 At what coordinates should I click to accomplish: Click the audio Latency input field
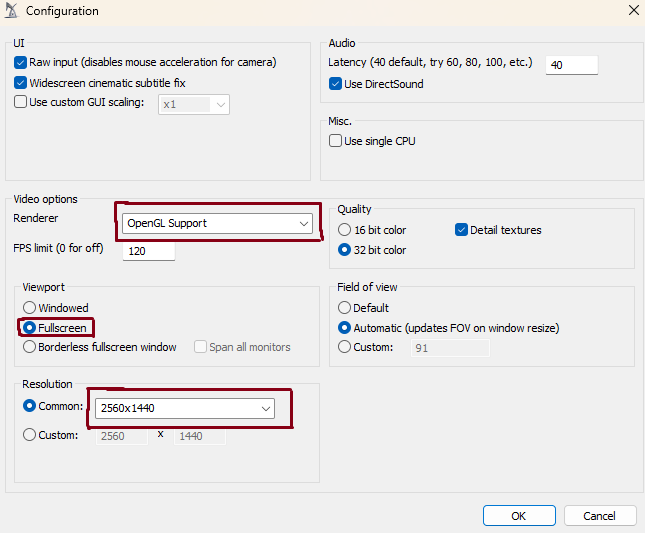(x=572, y=65)
